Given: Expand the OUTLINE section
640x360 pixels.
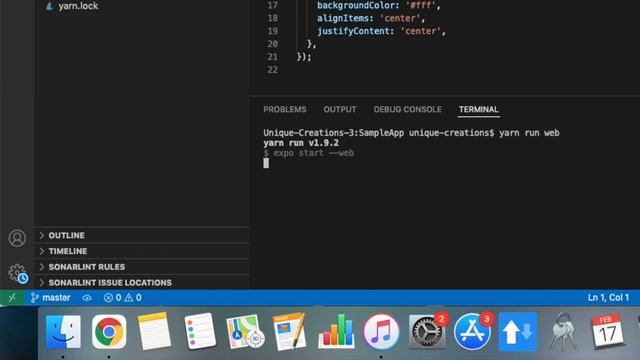Looking at the screenshot, I should pyautogui.click(x=142, y=236).
